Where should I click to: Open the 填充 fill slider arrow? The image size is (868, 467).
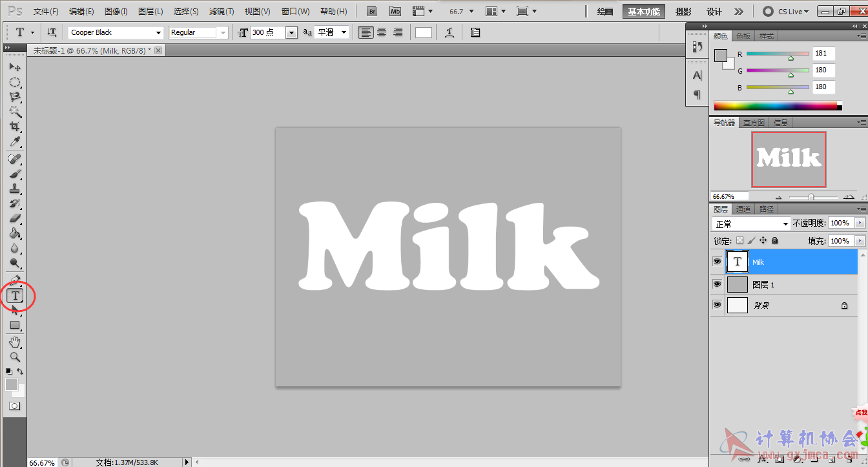click(x=860, y=241)
